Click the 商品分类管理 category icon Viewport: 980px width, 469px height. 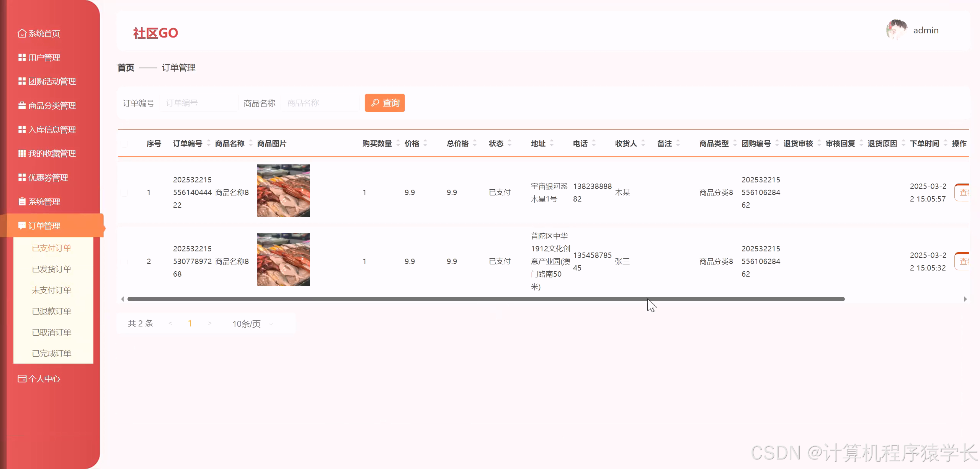(x=22, y=105)
